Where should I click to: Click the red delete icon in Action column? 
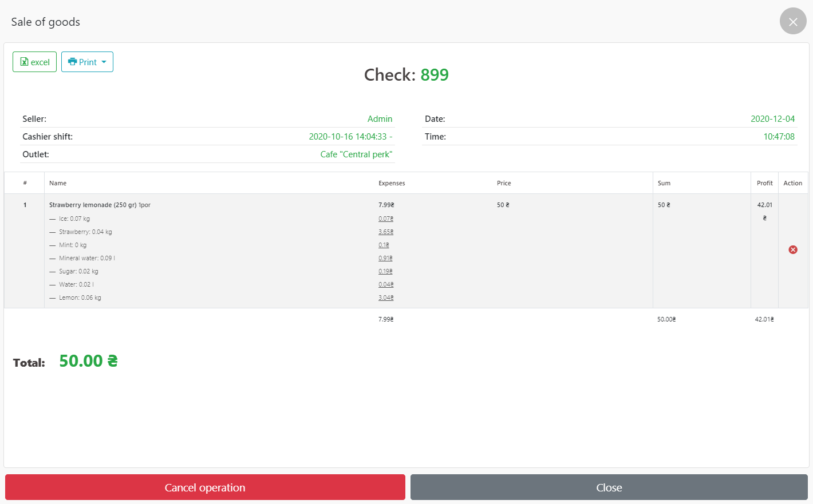pos(793,250)
